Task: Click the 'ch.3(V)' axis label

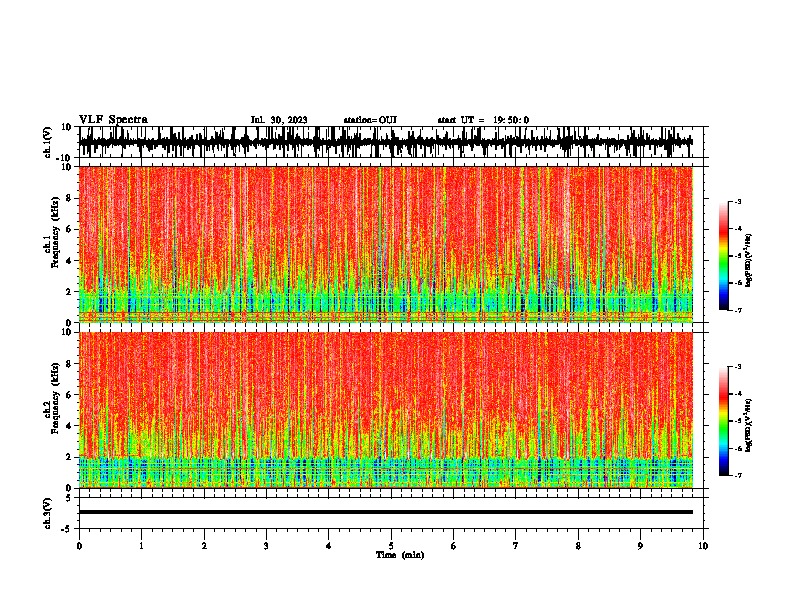Action: coord(48,513)
